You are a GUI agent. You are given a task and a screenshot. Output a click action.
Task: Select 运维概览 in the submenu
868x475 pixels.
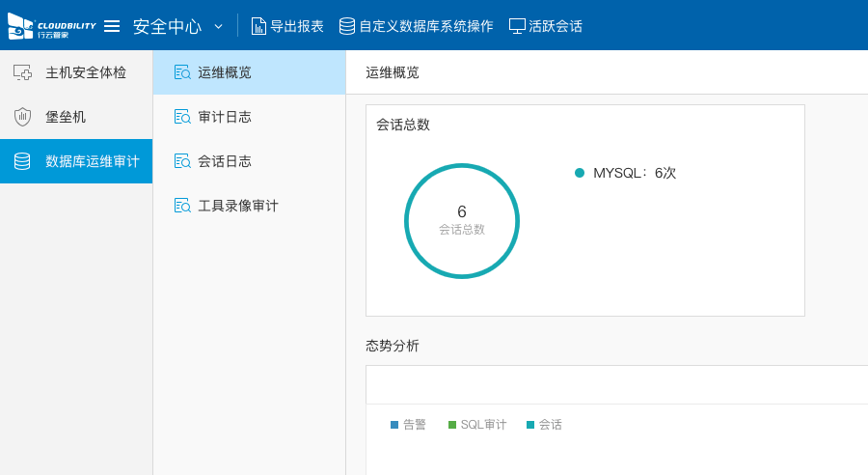pos(225,72)
